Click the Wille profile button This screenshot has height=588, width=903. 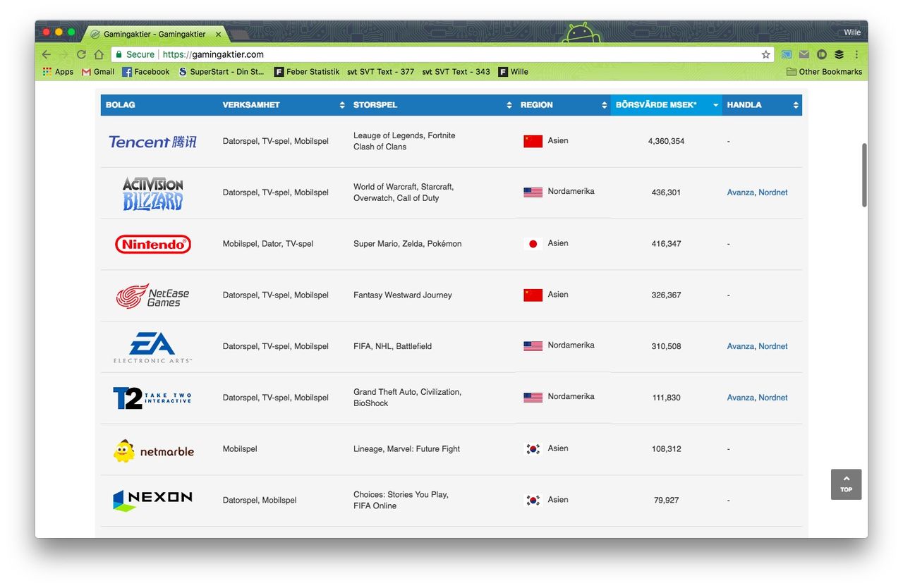(852, 32)
